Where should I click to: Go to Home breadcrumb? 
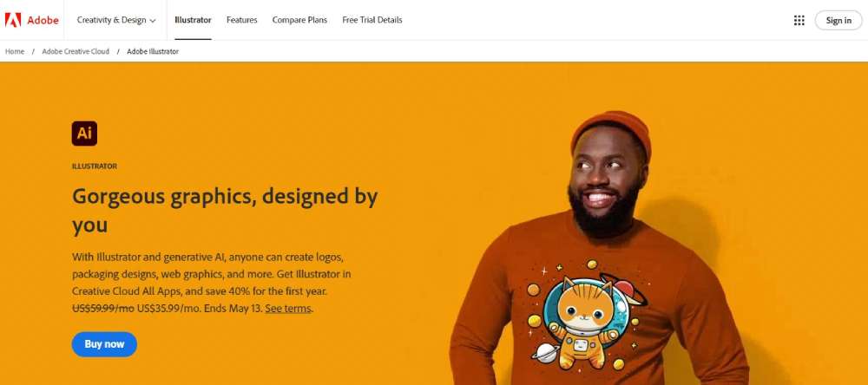pos(15,51)
